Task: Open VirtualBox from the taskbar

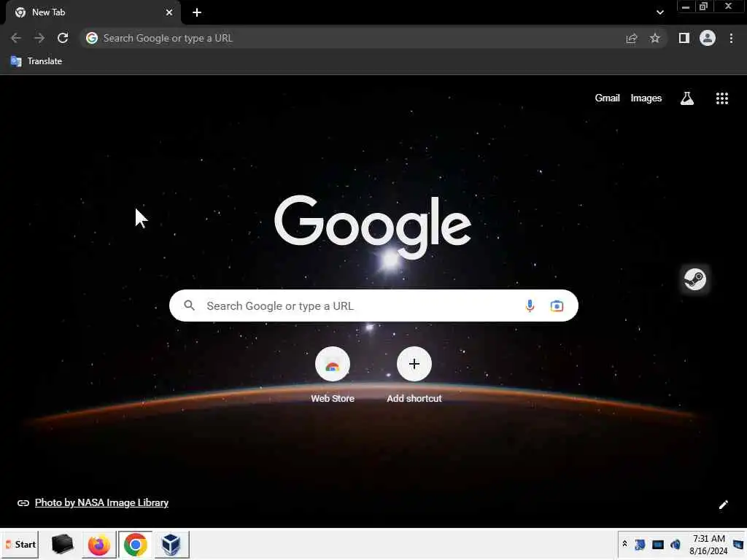Action: [171, 545]
